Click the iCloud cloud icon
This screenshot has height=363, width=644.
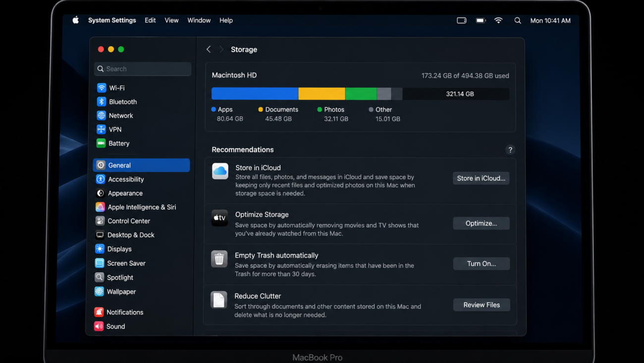(x=220, y=171)
